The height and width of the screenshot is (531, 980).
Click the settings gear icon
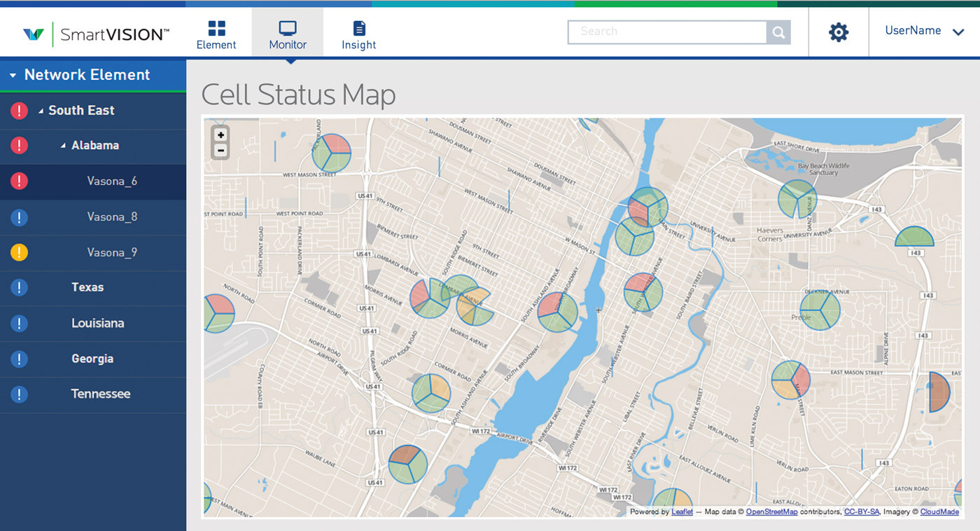(838, 32)
